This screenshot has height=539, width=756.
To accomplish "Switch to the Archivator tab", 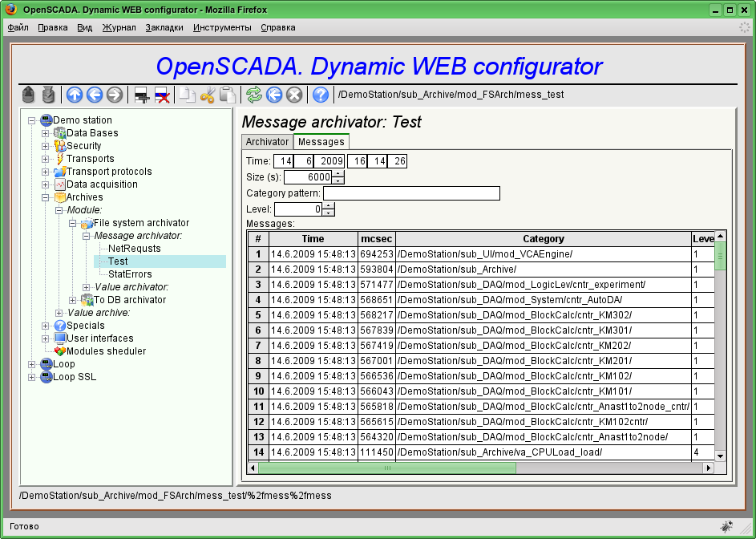I will pyautogui.click(x=267, y=142).
